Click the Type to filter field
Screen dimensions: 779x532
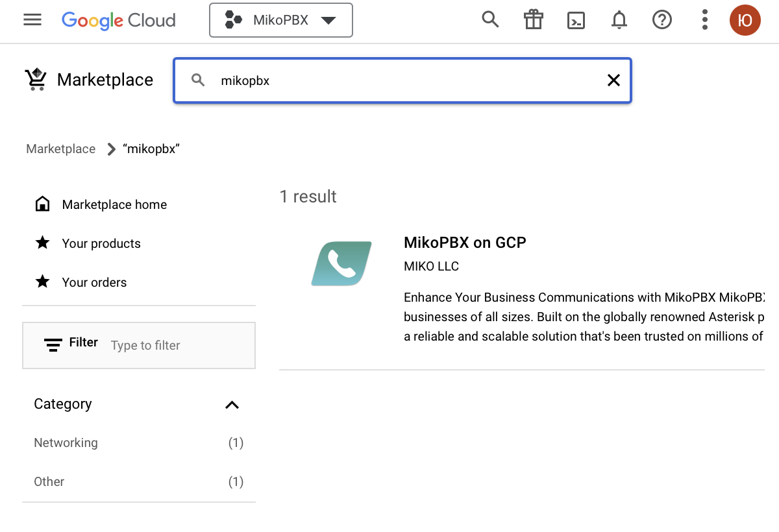coord(175,346)
